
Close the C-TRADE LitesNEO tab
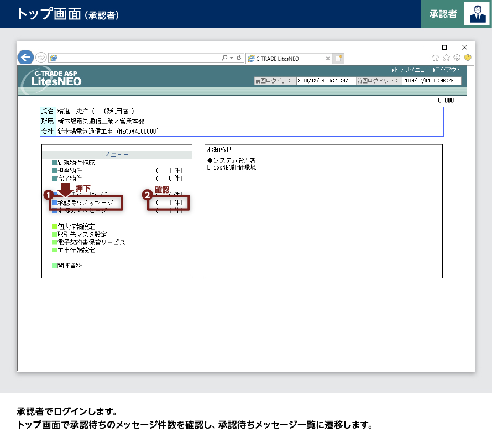328,58
